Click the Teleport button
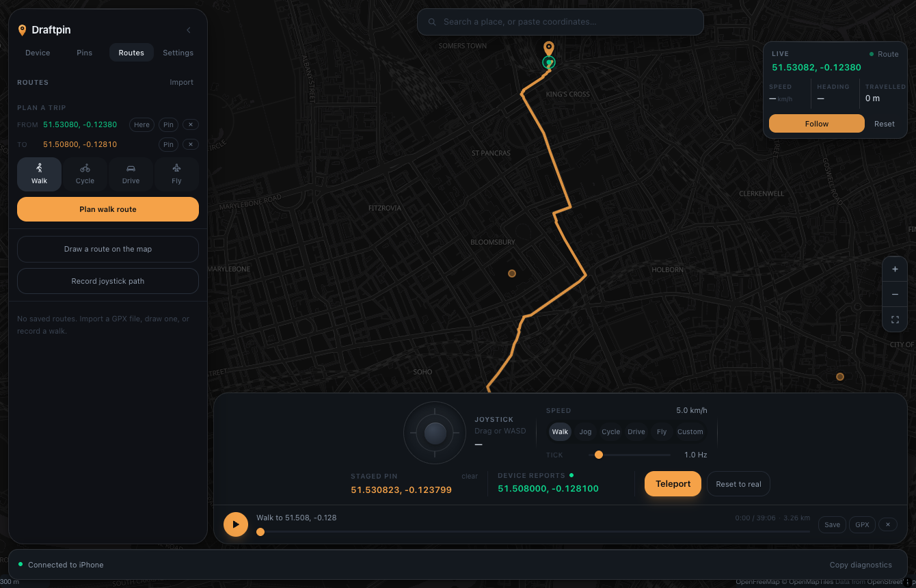Image resolution: width=916 pixels, height=588 pixels. (673, 483)
